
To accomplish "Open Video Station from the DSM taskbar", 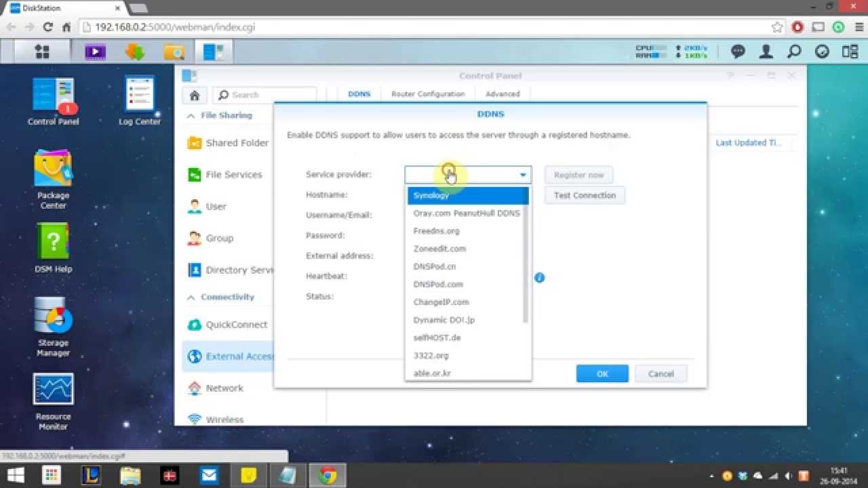I will (95, 52).
